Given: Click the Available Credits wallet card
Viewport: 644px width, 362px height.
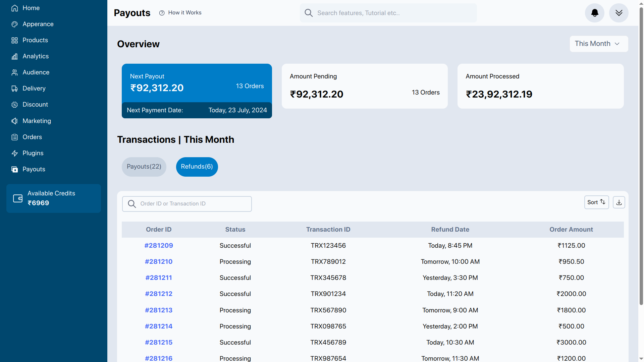Looking at the screenshot, I should [x=54, y=198].
